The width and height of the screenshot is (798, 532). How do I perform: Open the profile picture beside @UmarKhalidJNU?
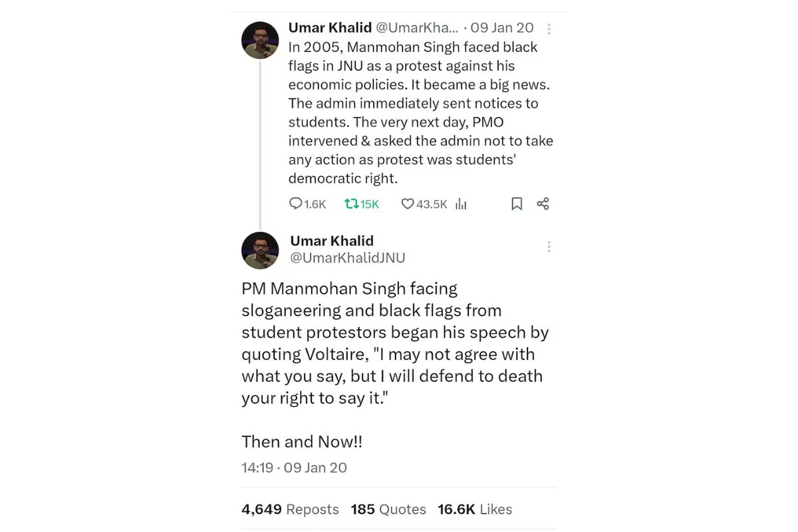(x=260, y=251)
